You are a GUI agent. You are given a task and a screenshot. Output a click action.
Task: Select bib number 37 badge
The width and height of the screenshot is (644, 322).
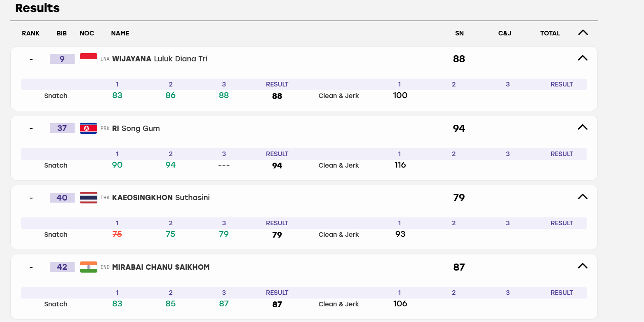pyautogui.click(x=62, y=128)
